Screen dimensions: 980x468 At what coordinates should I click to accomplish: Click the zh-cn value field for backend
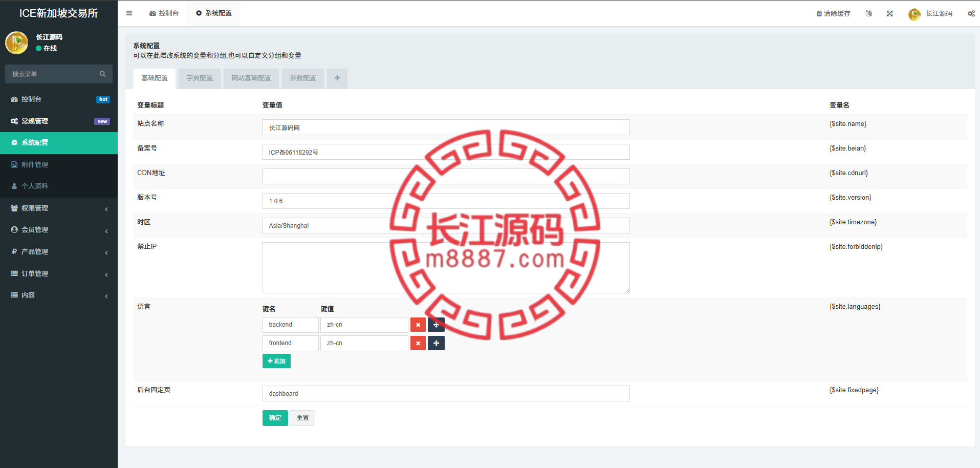click(364, 325)
